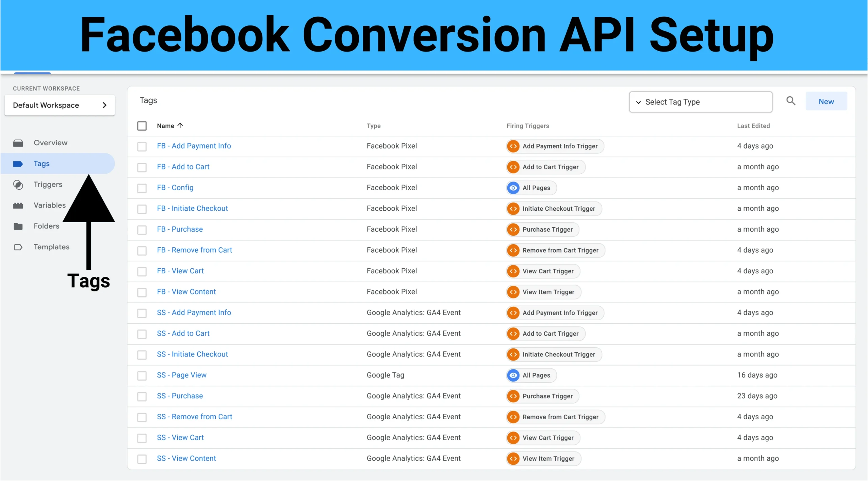Select the Tags menu item in sidebar
This screenshot has width=868, height=481.
(41, 164)
